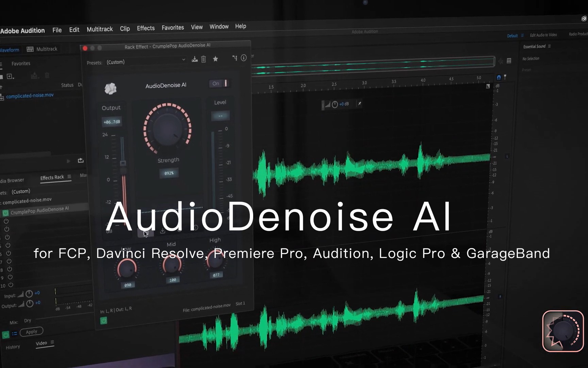The image size is (588, 368).
Task: Open the Favorites menu in menu bar
Action: click(x=173, y=28)
